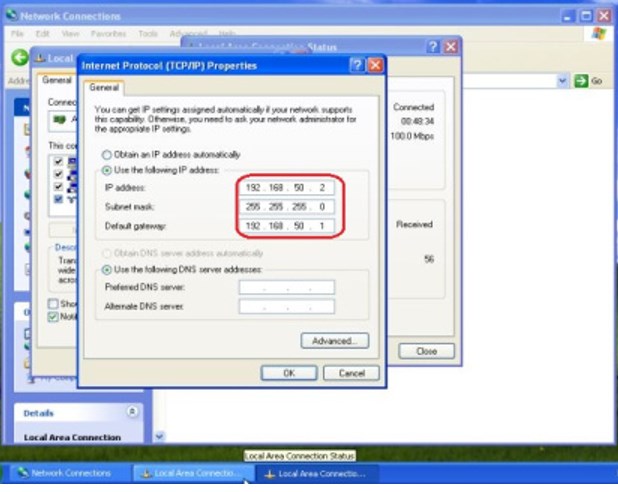The height and width of the screenshot is (492, 618).
Task: Click the Network Connections title bar icon
Action: (x=12, y=15)
